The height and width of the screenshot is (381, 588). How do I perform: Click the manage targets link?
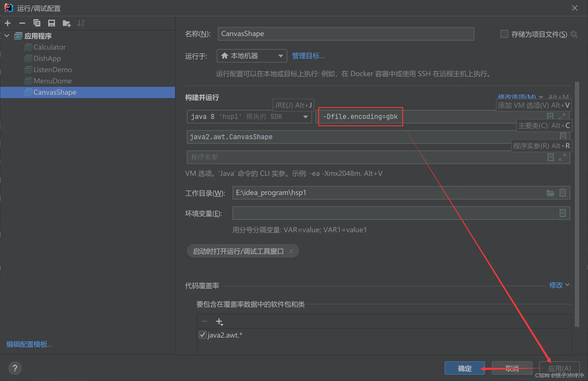[x=308, y=56]
